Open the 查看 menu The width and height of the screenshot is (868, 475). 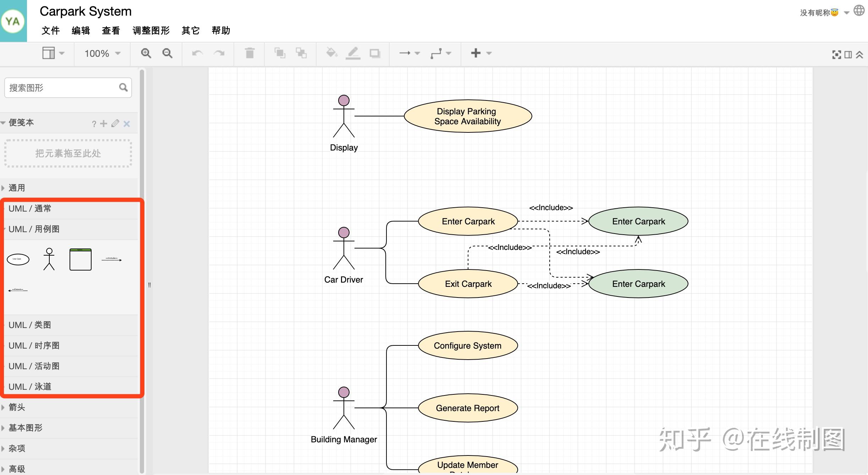(x=111, y=31)
